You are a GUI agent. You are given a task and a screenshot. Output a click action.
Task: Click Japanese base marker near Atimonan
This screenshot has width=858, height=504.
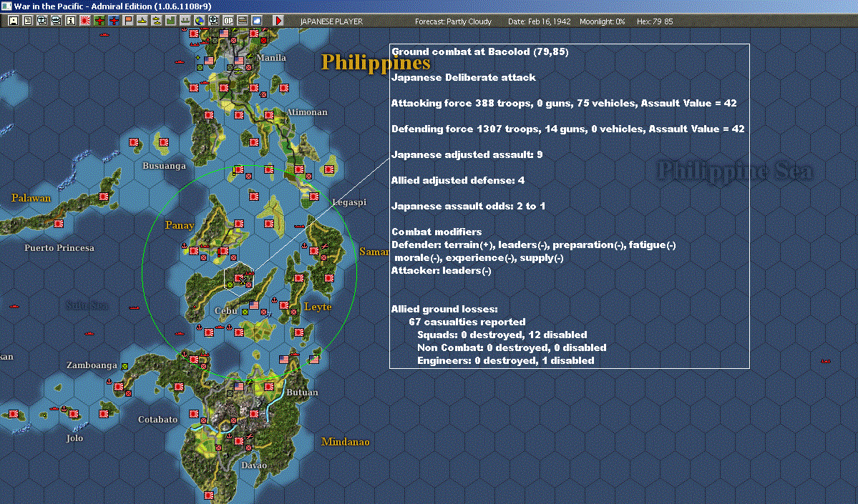[268, 115]
